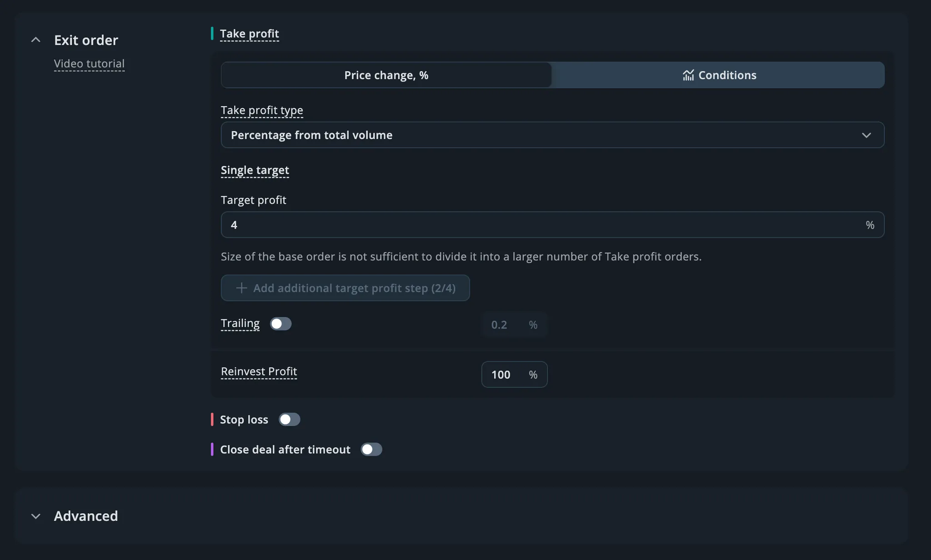This screenshot has height=560, width=931.
Task: Click the Target profit input field
Action: click(541, 225)
